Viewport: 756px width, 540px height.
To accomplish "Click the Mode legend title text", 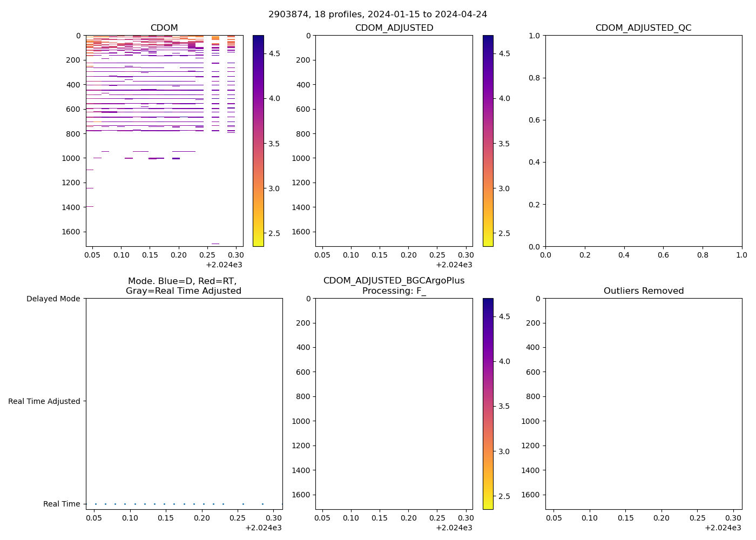I will pyautogui.click(x=183, y=286).
